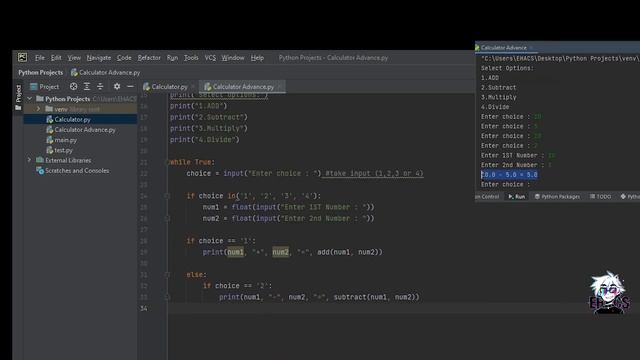Image resolution: width=640 pixels, height=360 pixels.
Task: Fold the if choice in block in gutter
Action: pyautogui.click(x=168, y=196)
